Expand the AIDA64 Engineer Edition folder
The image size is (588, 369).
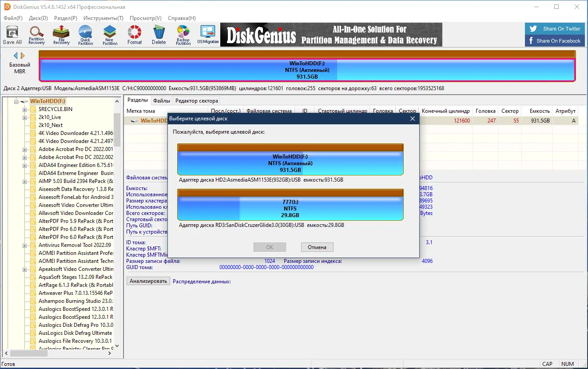tap(25, 165)
